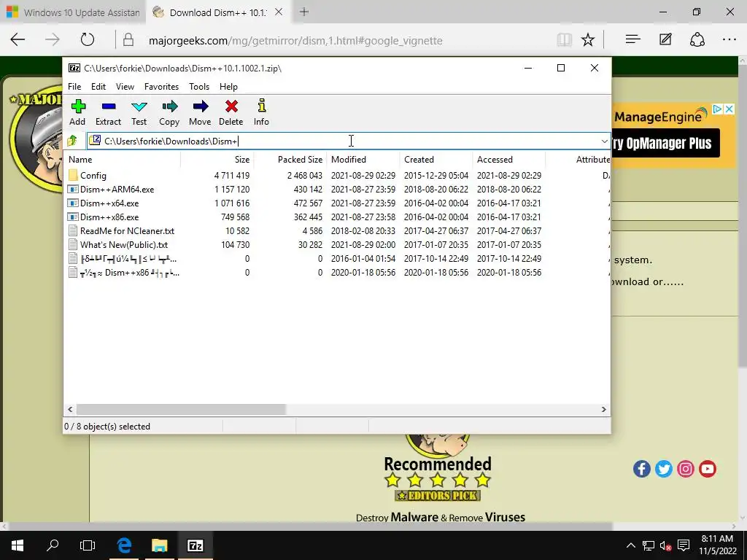Screen dimensions: 747x560
Task: Open the YouTube social icon
Action: pyautogui.click(x=708, y=469)
